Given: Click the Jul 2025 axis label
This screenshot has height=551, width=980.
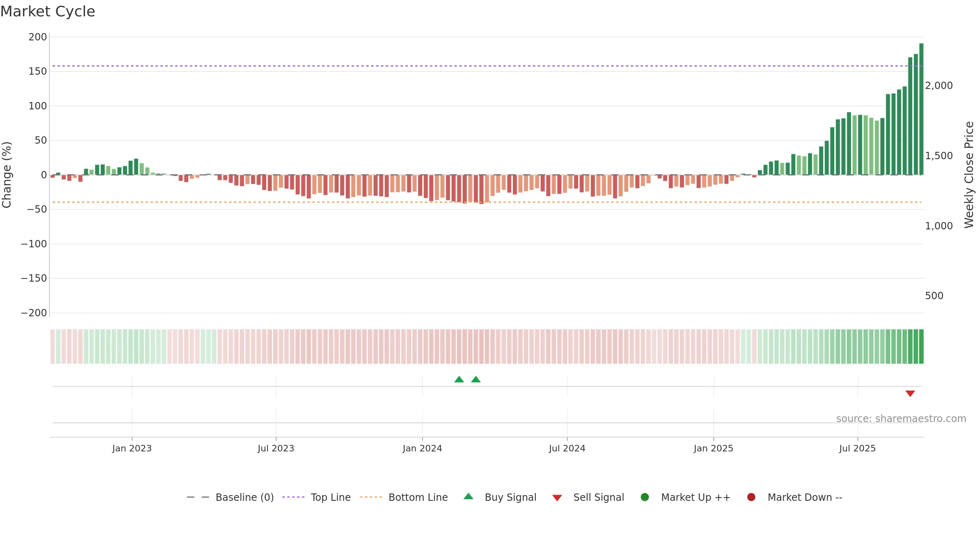Looking at the screenshot, I should pos(857,449).
